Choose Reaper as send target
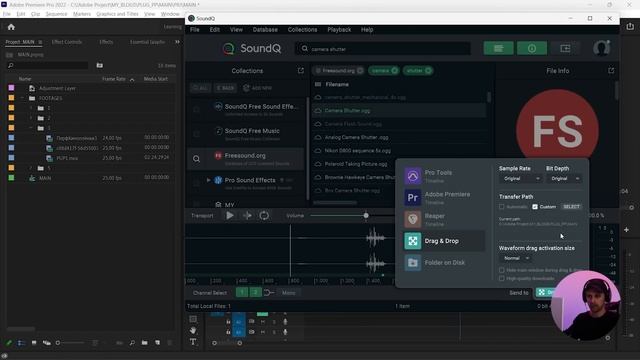 pos(444,219)
